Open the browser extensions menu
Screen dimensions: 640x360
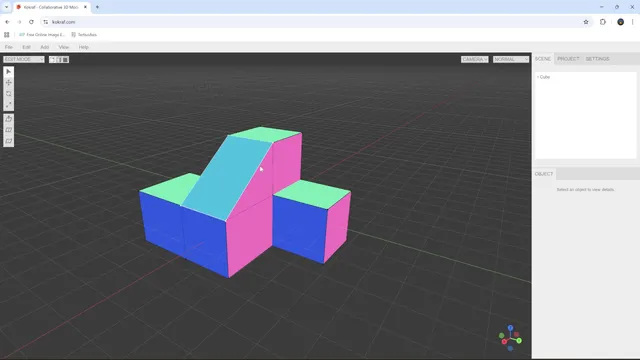[x=603, y=22]
